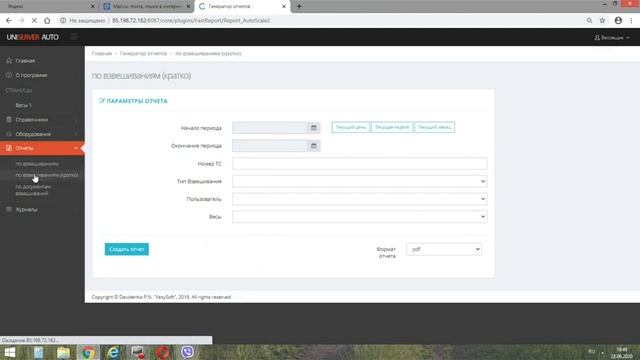The width and height of the screenshot is (640, 360).
Task: Toggle the sidebar hamburger menu icon
Action: tap(74, 37)
